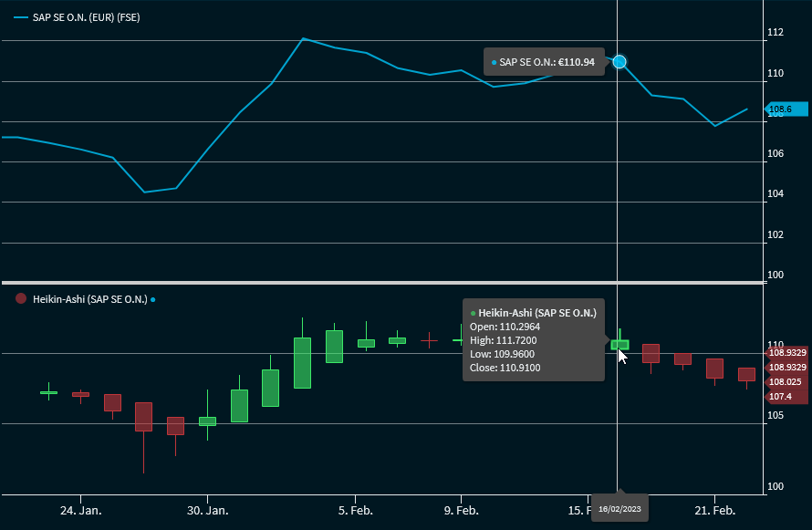
Task: Select the hovered green candle under the cursor
Action: click(619, 344)
